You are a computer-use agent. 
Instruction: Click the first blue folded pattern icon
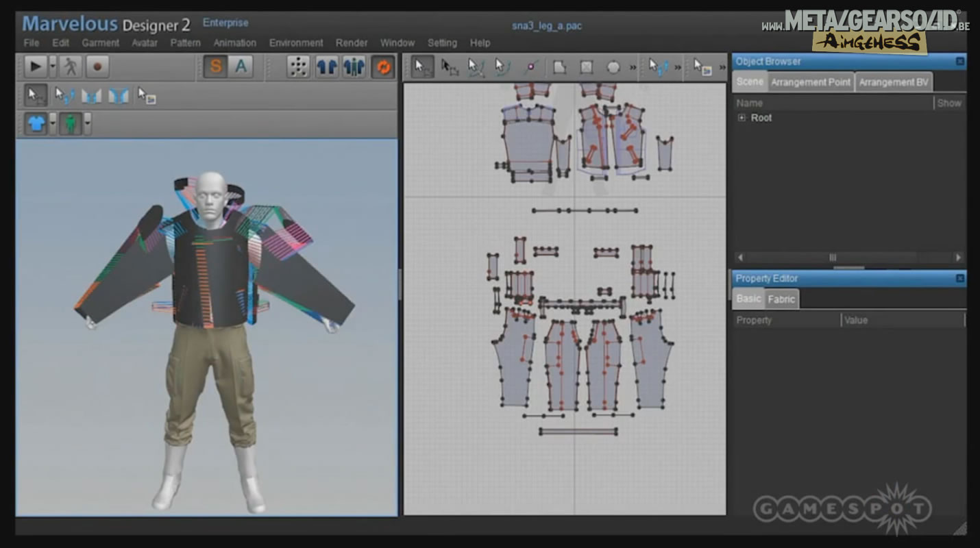pos(91,95)
